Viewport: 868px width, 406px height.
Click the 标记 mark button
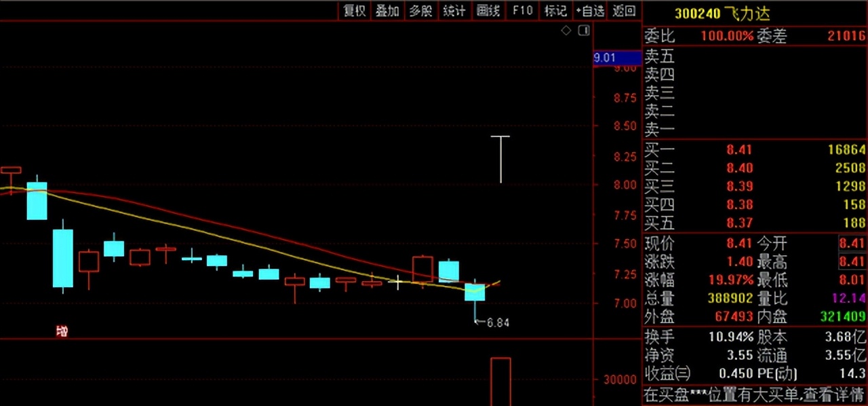click(555, 10)
